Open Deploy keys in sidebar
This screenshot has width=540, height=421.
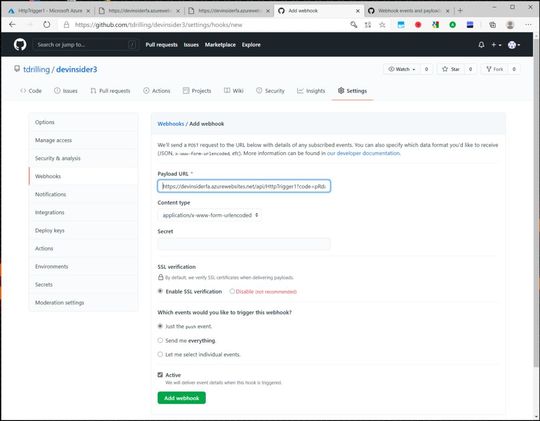tap(83, 230)
